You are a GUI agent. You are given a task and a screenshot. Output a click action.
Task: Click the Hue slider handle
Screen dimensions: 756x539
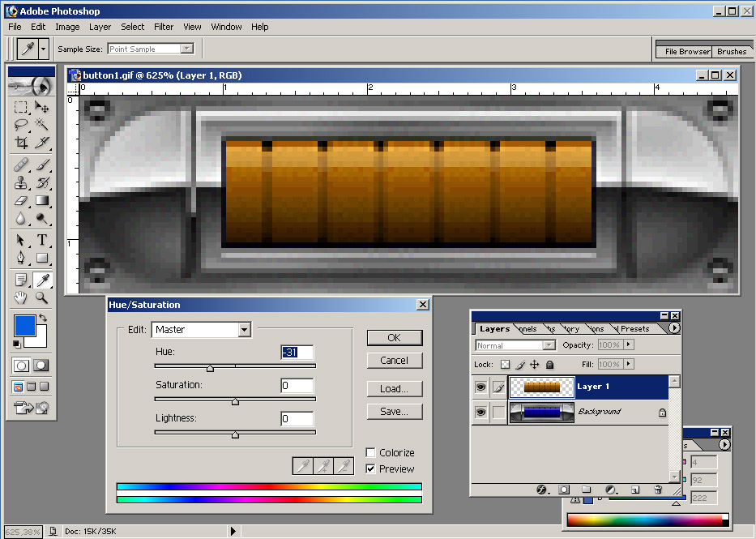coord(210,368)
